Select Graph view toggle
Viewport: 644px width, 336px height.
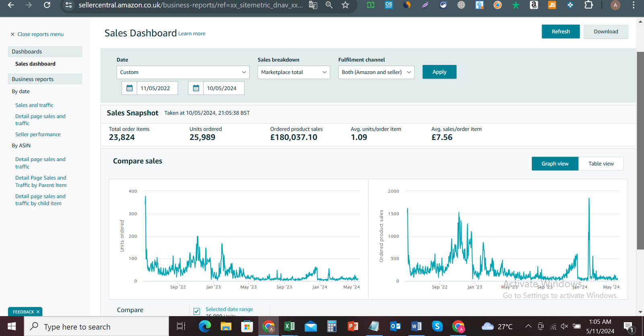coord(555,164)
